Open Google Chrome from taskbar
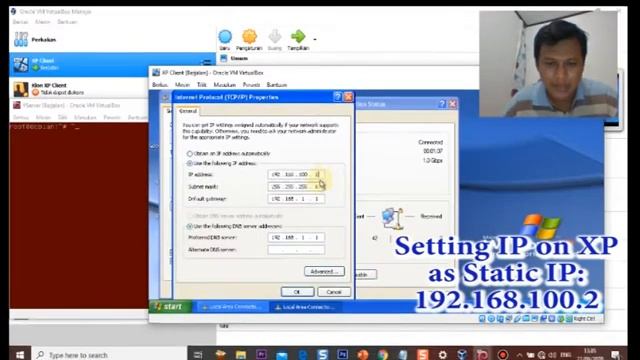 coord(382,355)
